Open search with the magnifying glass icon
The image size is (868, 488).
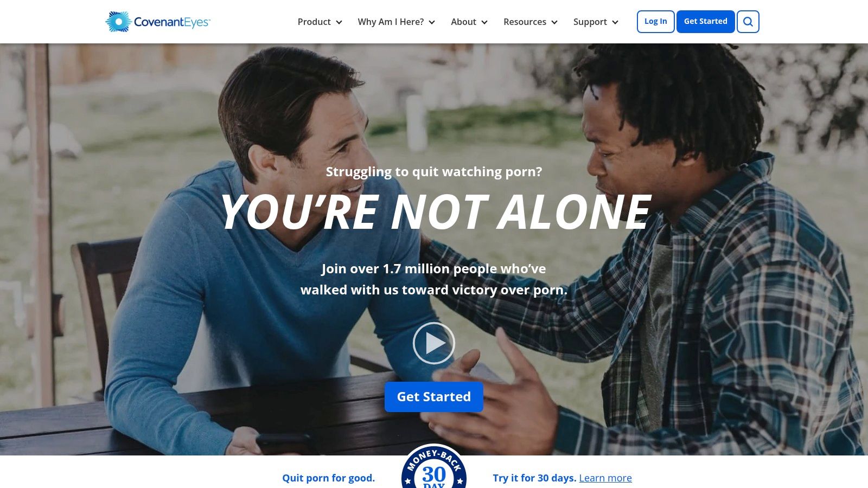pos(748,22)
